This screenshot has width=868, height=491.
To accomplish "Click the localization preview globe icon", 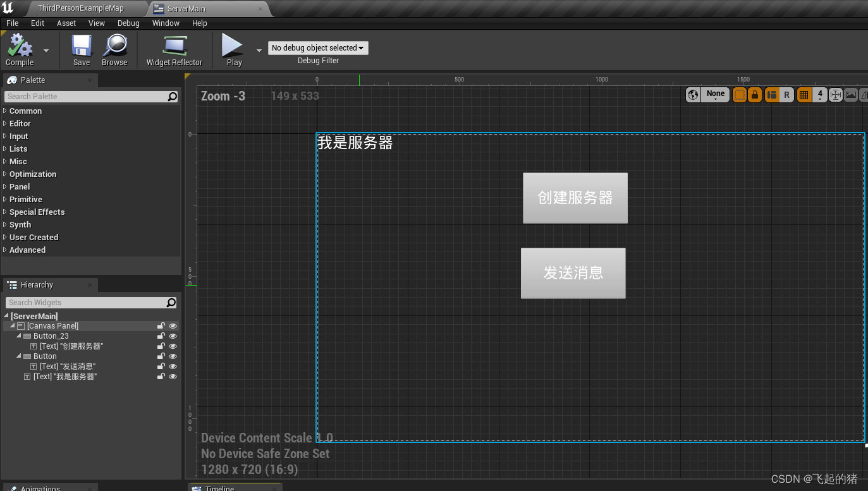I will [x=693, y=94].
